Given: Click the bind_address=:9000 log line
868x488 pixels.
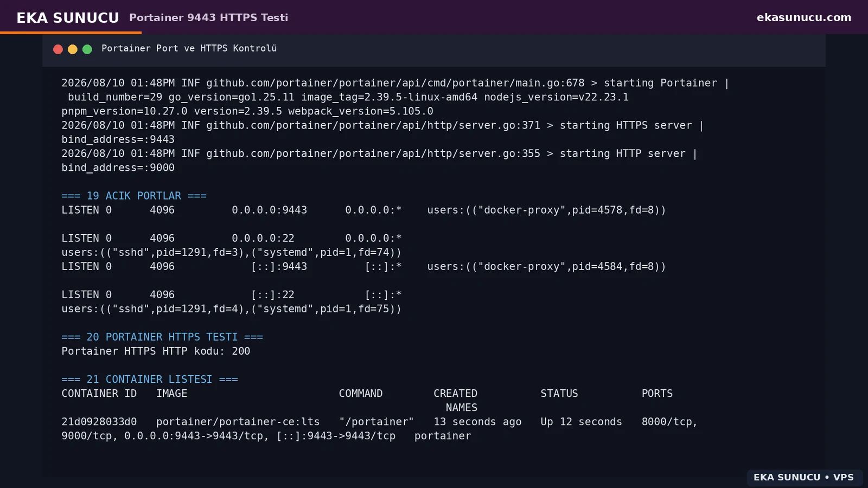Looking at the screenshot, I should [x=118, y=168].
